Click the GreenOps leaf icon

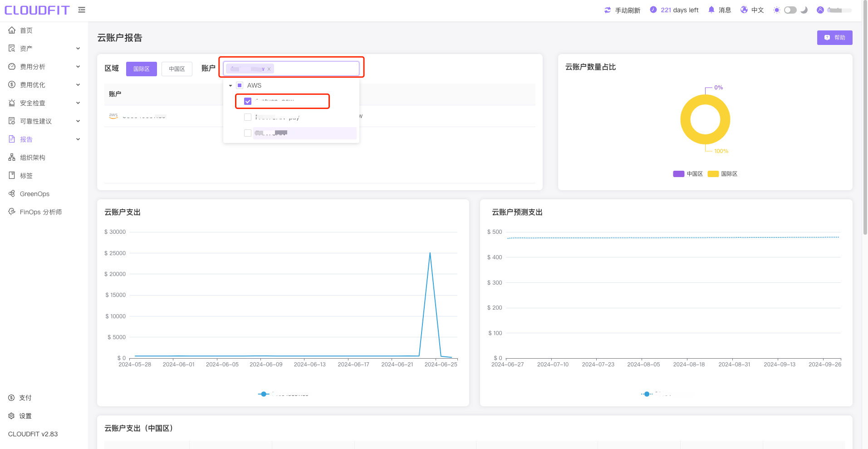tap(12, 193)
